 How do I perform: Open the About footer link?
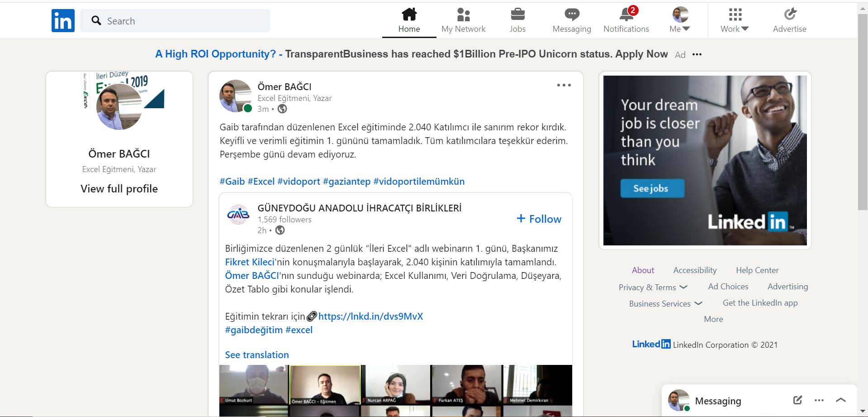pos(643,270)
